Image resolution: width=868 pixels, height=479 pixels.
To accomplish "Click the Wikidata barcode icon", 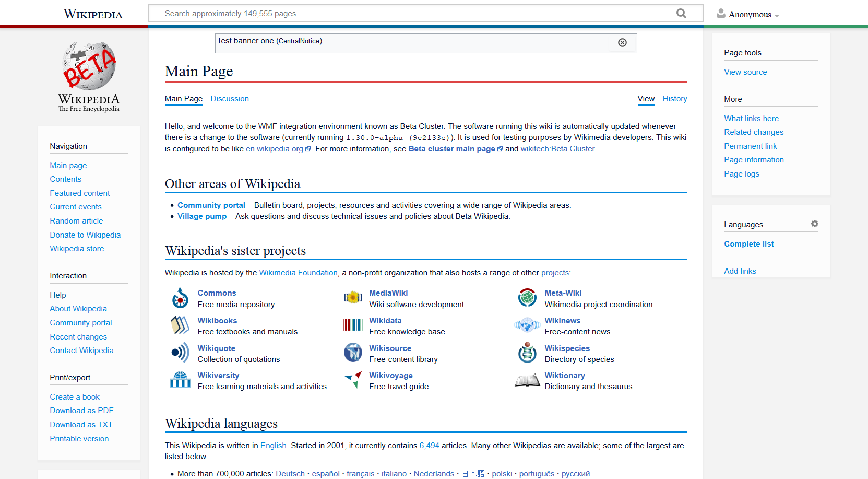I will coord(353,325).
